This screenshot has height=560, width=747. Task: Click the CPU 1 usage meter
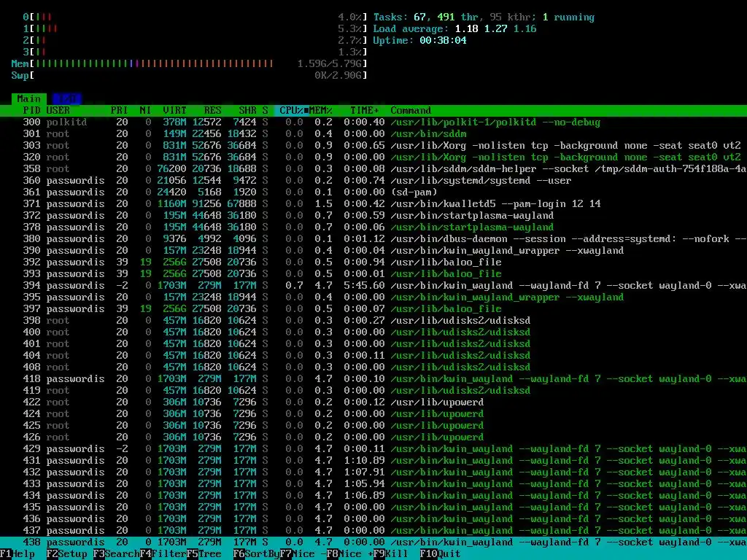click(x=195, y=28)
